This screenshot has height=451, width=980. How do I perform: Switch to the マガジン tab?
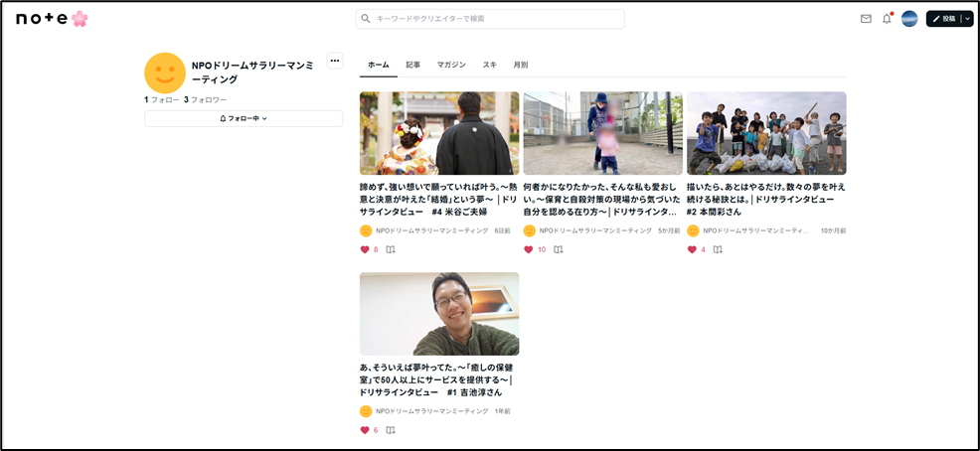[x=451, y=65]
